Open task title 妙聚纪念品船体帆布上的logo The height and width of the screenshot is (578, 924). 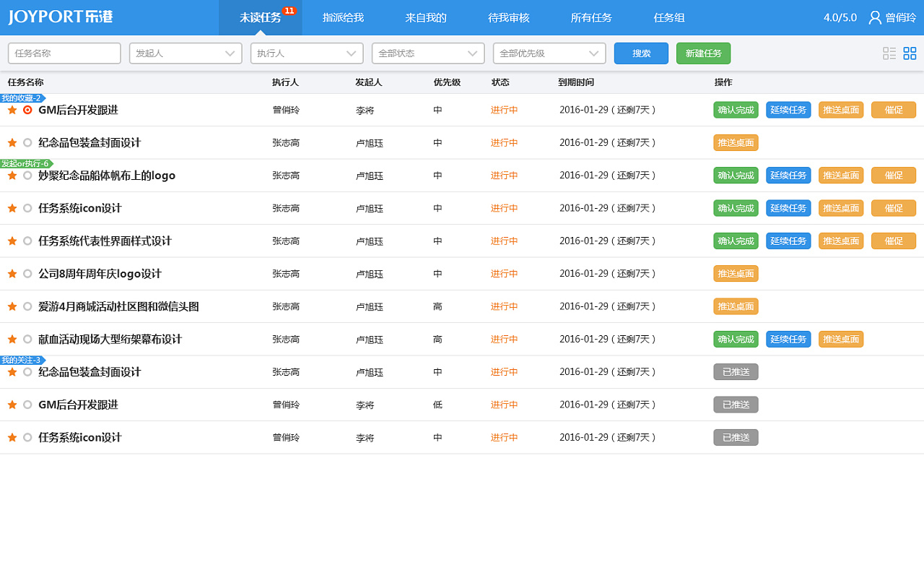point(107,176)
